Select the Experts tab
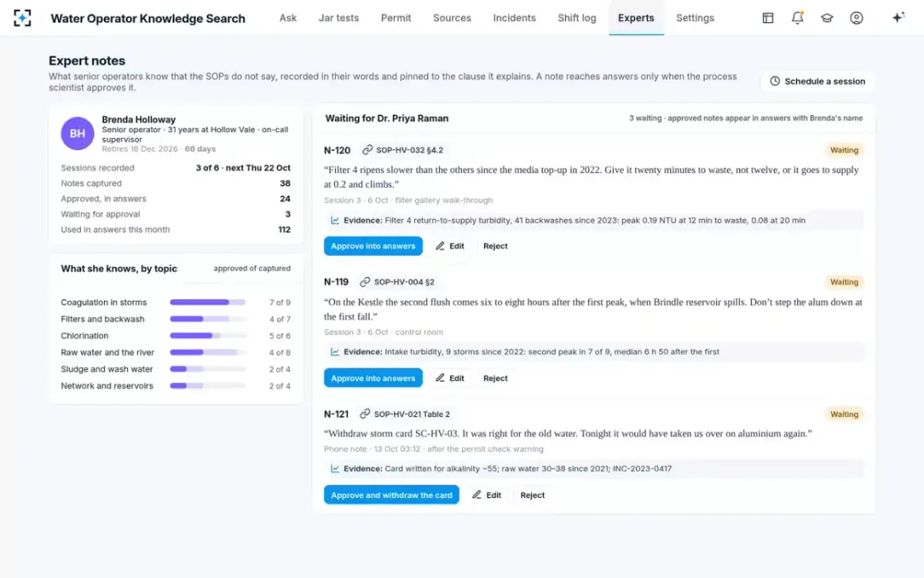The height and width of the screenshot is (578, 924). click(x=636, y=18)
